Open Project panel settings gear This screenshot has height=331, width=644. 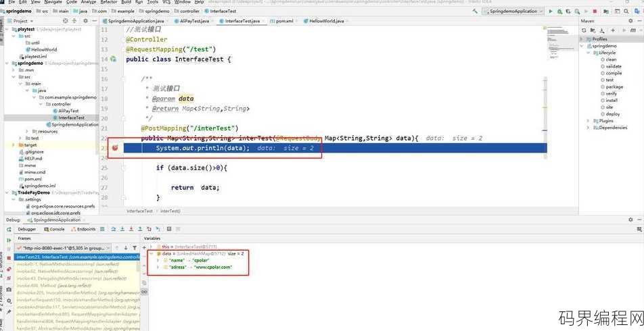pyautogui.click(x=85, y=20)
